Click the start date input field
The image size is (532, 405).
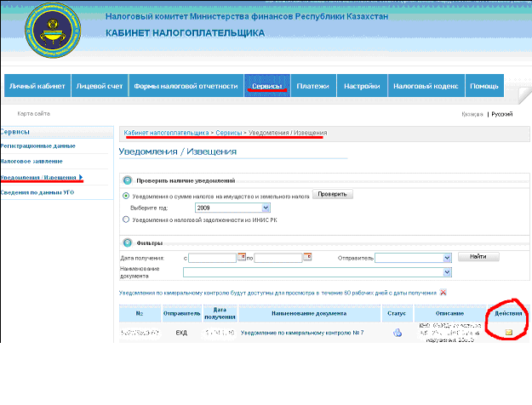[213, 258]
